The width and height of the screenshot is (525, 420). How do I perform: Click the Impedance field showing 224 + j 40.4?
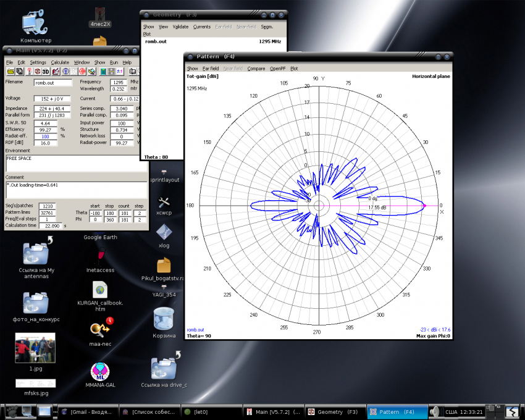[x=52, y=109]
